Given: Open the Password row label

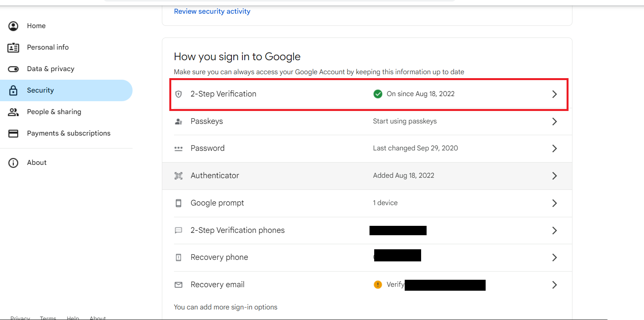Looking at the screenshot, I should (x=208, y=148).
